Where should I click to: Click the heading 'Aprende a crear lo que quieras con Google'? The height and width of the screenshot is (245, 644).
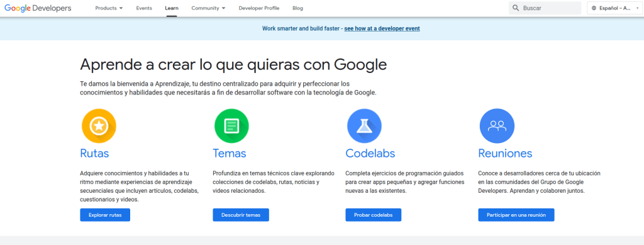point(233,65)
